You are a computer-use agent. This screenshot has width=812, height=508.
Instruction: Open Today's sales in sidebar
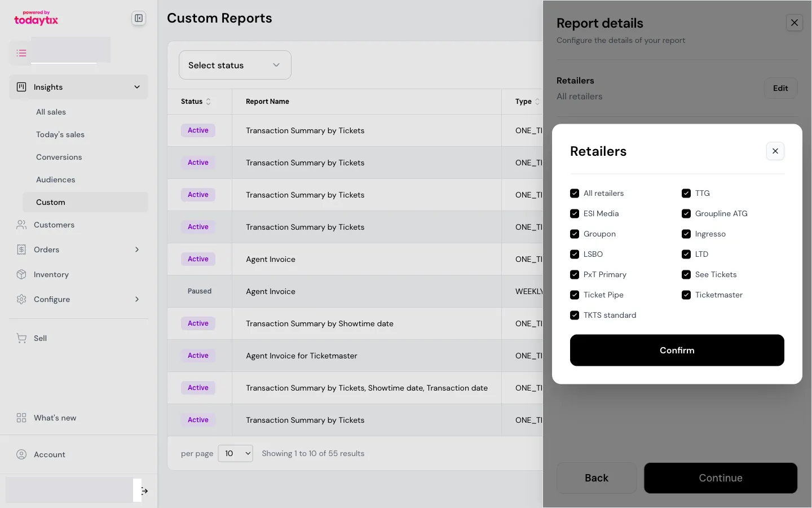(x=60, y=134)
